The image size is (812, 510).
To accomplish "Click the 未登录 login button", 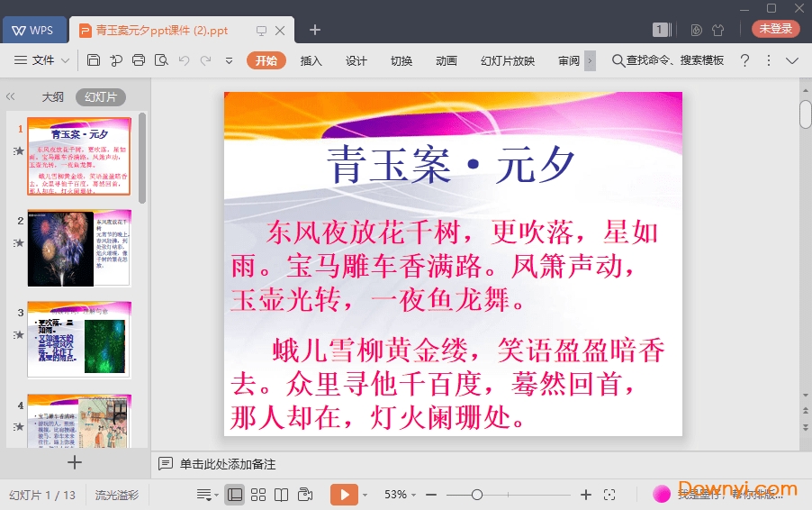I will click(x=775, y=29).
